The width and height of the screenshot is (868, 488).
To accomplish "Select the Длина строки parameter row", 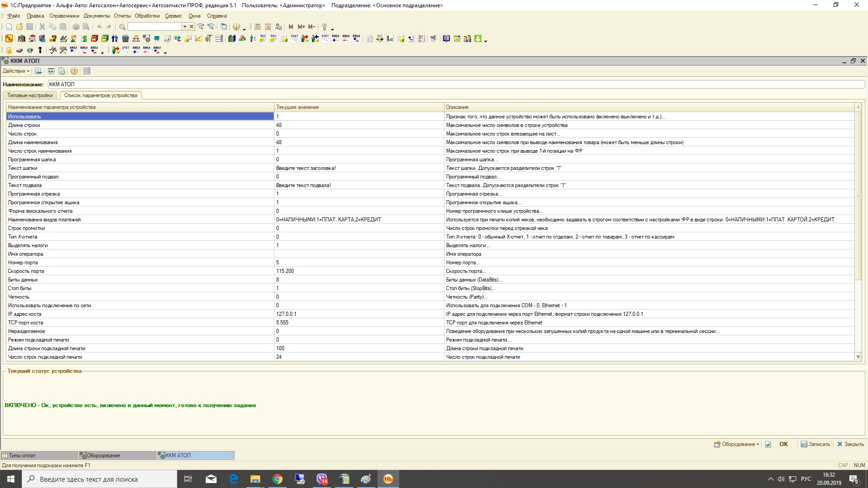I will pos(430,125).
